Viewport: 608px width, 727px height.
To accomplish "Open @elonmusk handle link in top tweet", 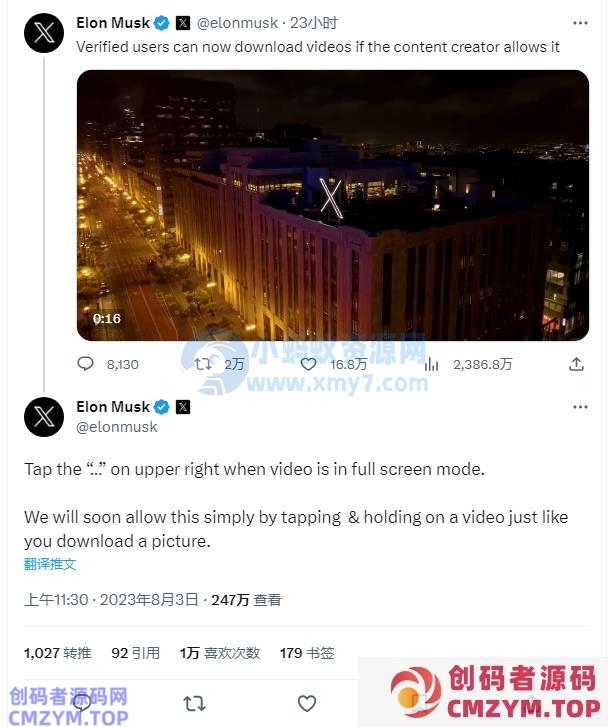I will 237,23.
